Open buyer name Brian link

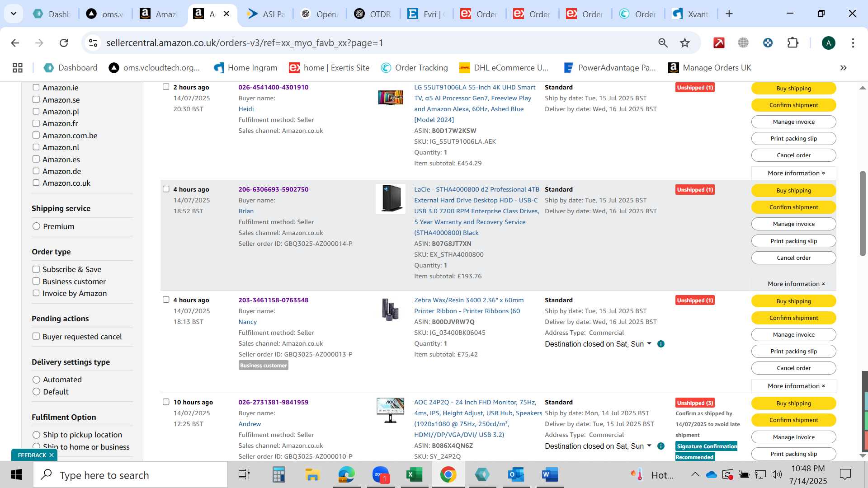coord(246,211)
